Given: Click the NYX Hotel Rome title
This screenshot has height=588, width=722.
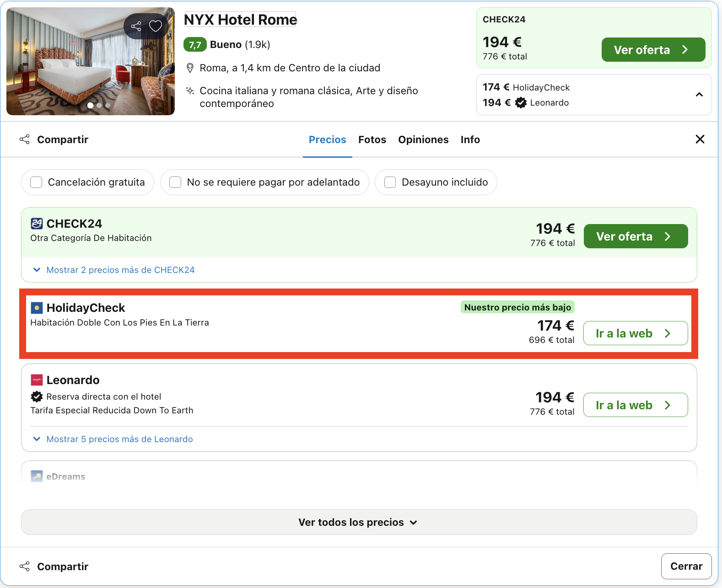Looking at the screenshot, I should coord(240,20).
